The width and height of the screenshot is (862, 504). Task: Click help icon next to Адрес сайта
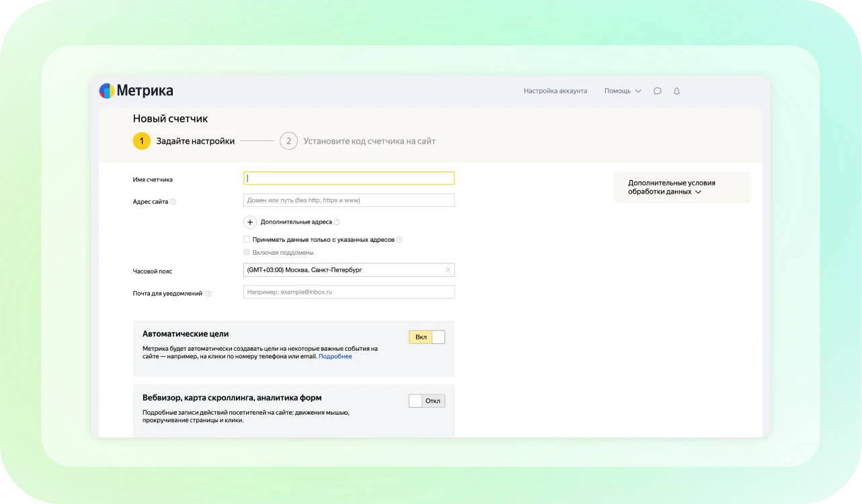(173, 202)
